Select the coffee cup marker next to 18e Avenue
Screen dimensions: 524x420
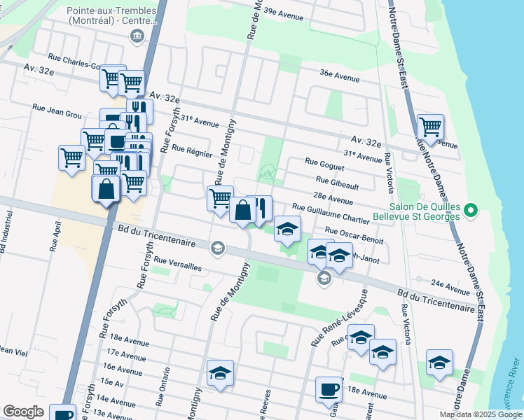(329, 391)
